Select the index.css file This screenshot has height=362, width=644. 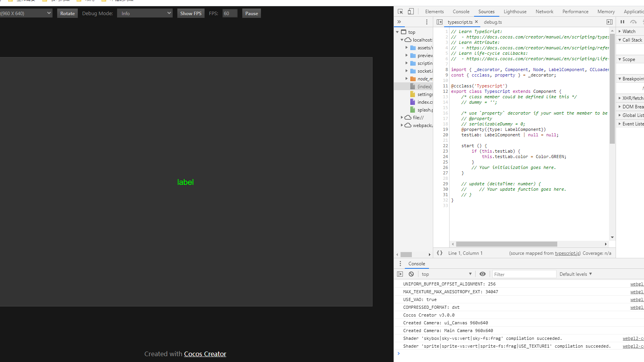click(x=421, y=102)
